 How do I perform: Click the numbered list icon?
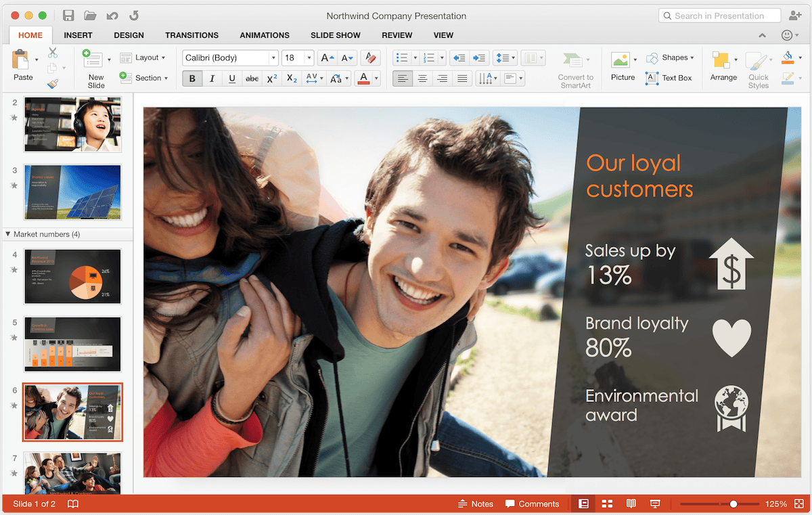point(428,58)
